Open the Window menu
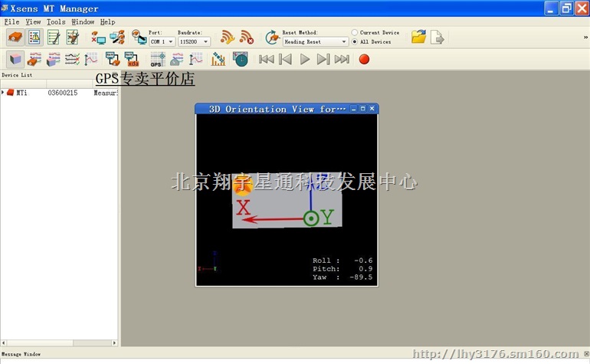The height and width of the screenshot is (364, 590). pos(83,21)
